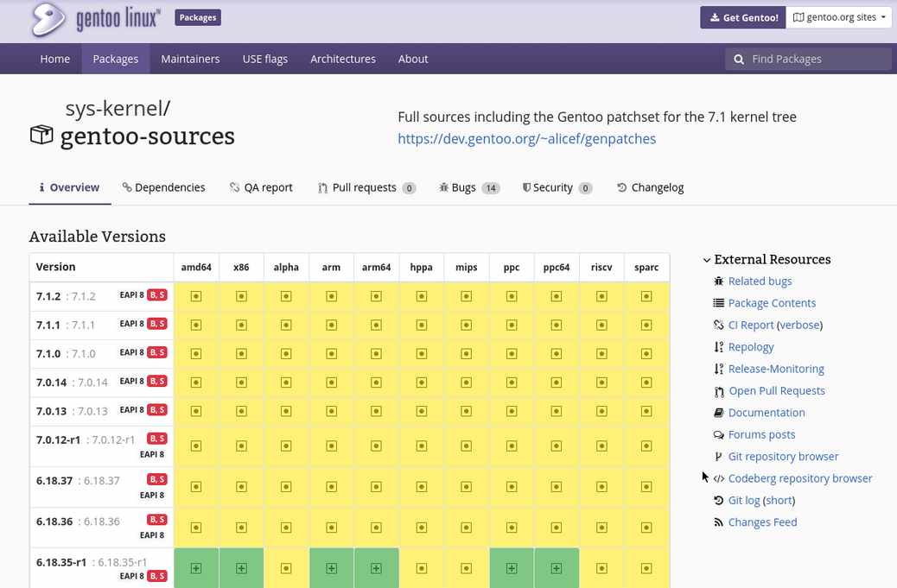Image resolution: width=897 pixels, height=588 pixels.
Task: Click the Forums posts chat icon
Action: click(x=718, y=435)
